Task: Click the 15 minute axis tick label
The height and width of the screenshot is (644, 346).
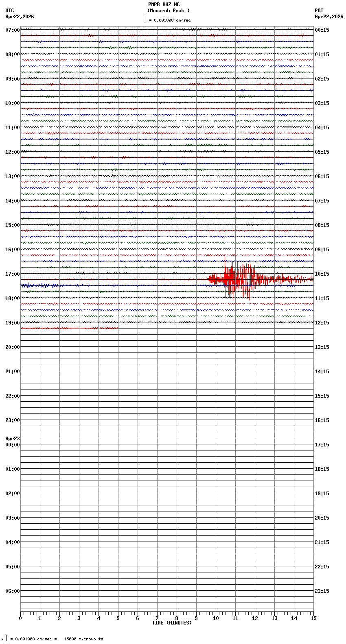Action: coord(313,618)
